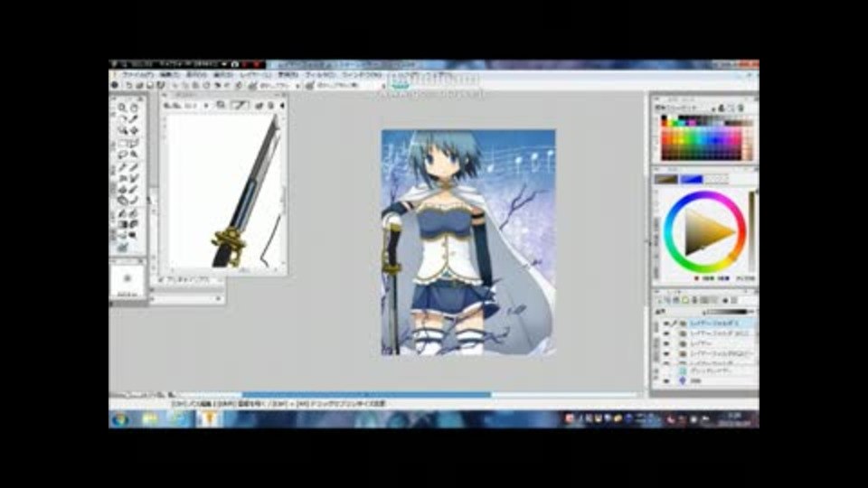
Task: Click the left-pointing arrow in sword sub-window toolbar
Action: point(282,105)
